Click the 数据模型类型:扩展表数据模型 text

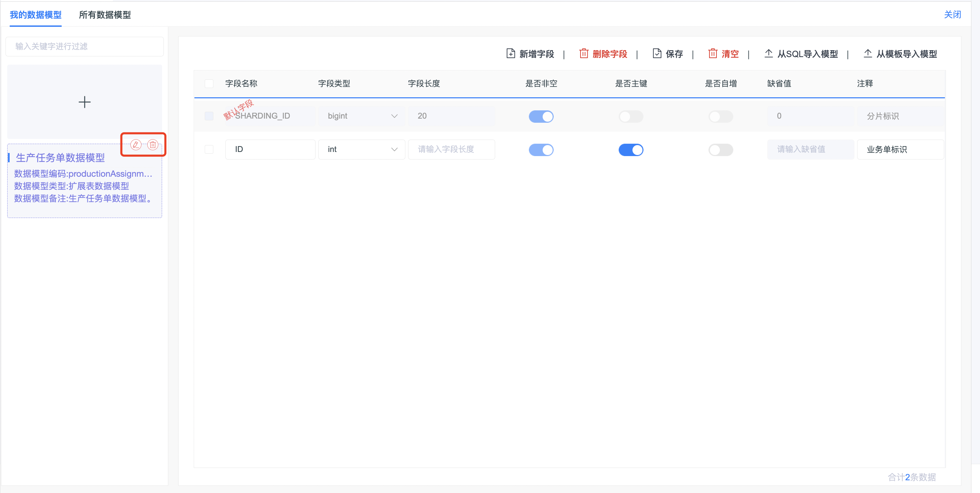tap(72, 186)
